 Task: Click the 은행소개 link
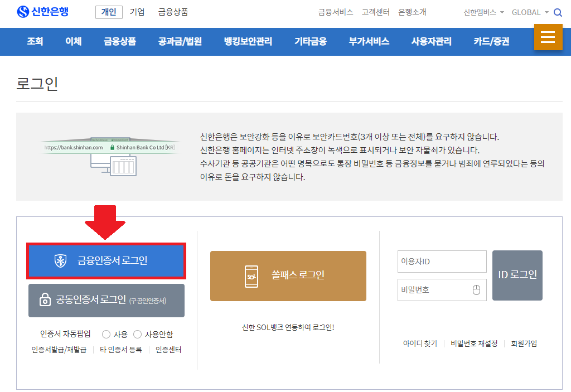click(x=412, y=12)
